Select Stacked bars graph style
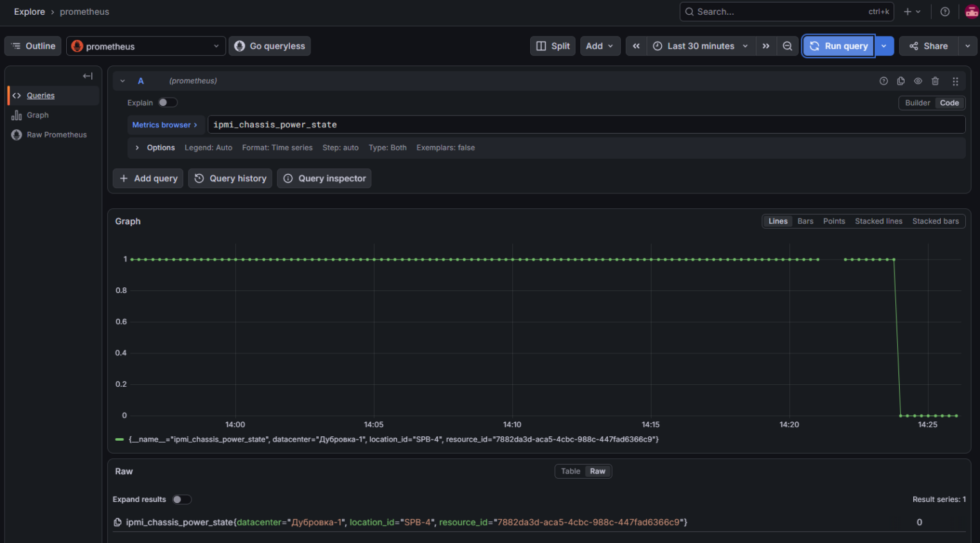 pos(935,221)
